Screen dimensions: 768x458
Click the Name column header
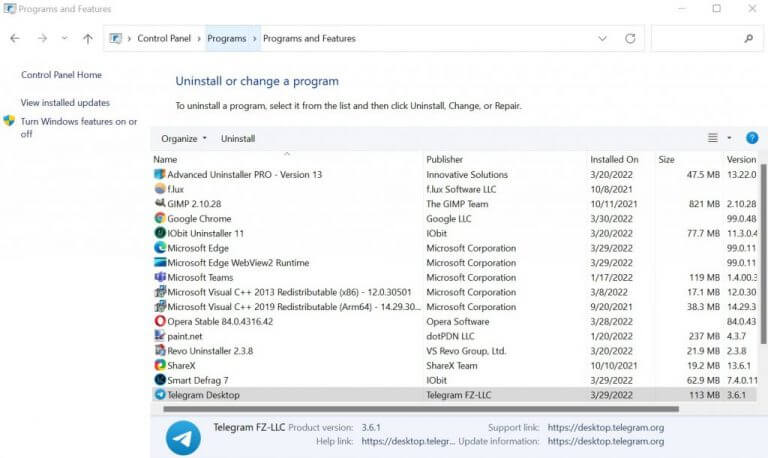[x=165, y=159]
